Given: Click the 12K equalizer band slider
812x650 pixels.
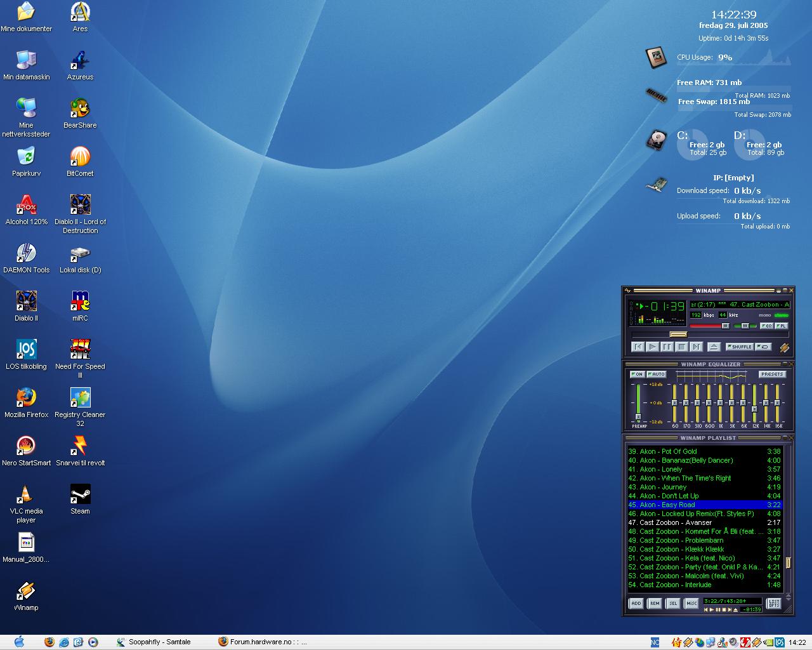Looking at the screenshot, I should (754, 403).
